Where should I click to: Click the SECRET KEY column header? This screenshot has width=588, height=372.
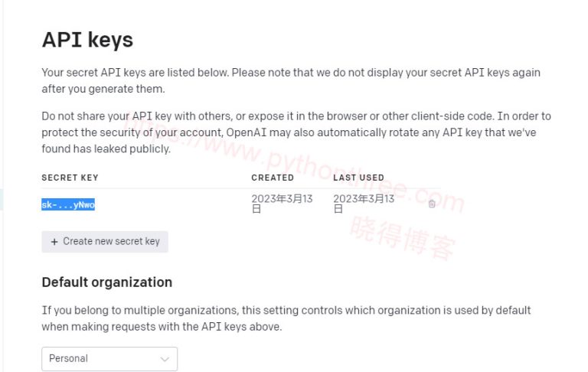[x=70, y=178]
